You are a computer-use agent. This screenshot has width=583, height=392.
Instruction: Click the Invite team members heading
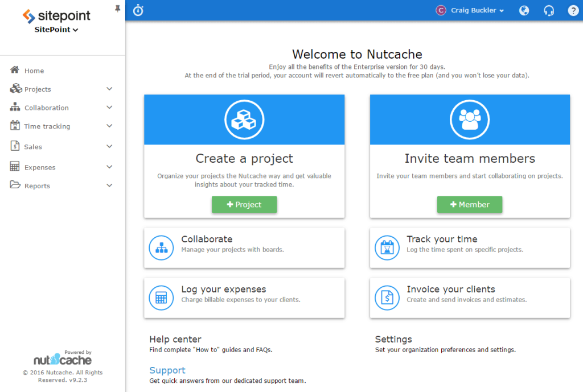[x=470, y=159]
